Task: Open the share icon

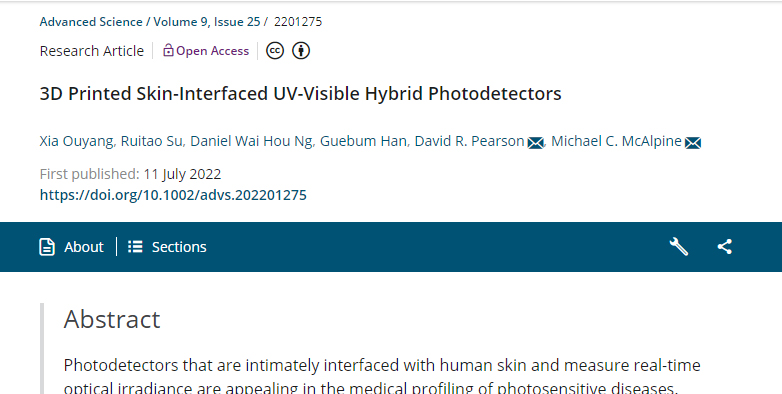Action: pyautogui.click(x=725, y=247)
